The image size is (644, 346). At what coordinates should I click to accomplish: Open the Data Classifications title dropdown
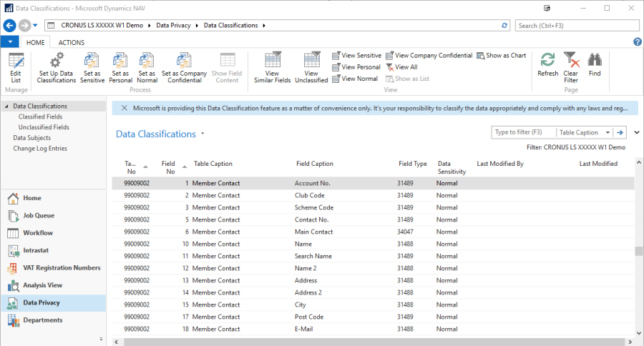click(203, 134)
